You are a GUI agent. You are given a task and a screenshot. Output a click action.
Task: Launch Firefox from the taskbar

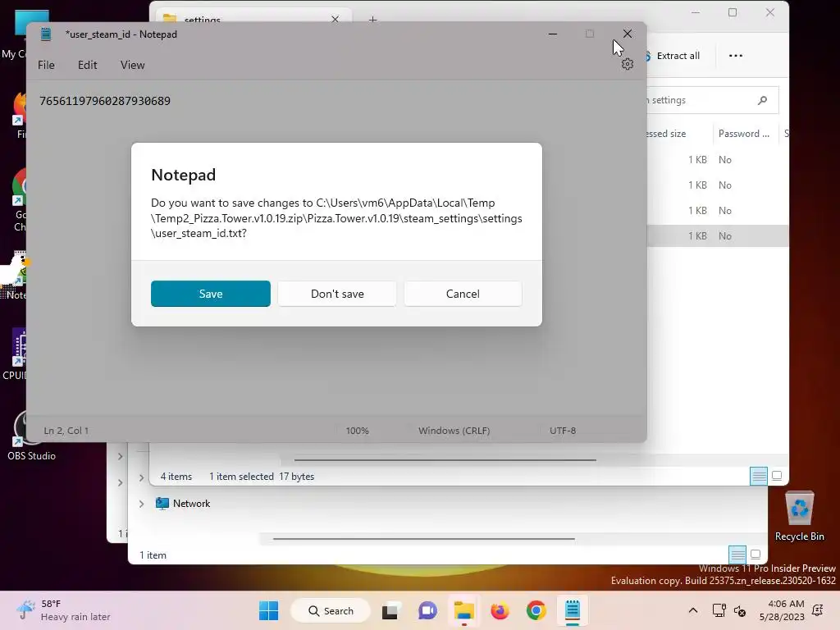[500, 610]
